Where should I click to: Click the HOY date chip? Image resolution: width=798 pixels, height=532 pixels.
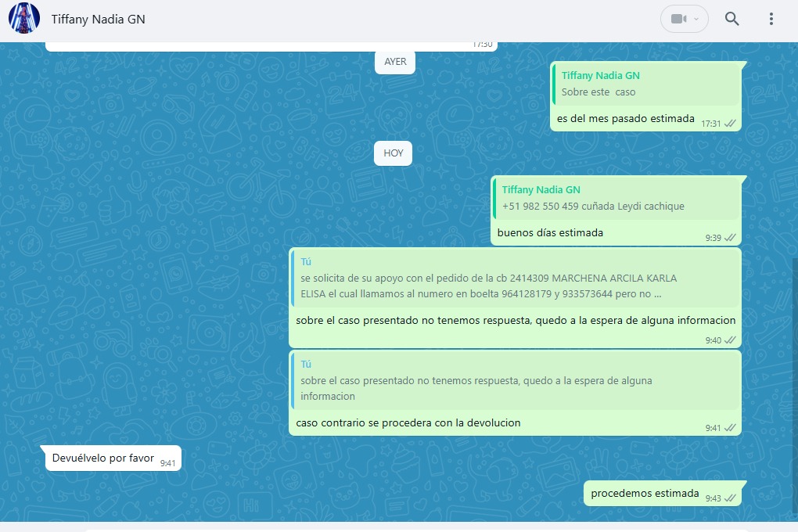click(x=393, y=153)
